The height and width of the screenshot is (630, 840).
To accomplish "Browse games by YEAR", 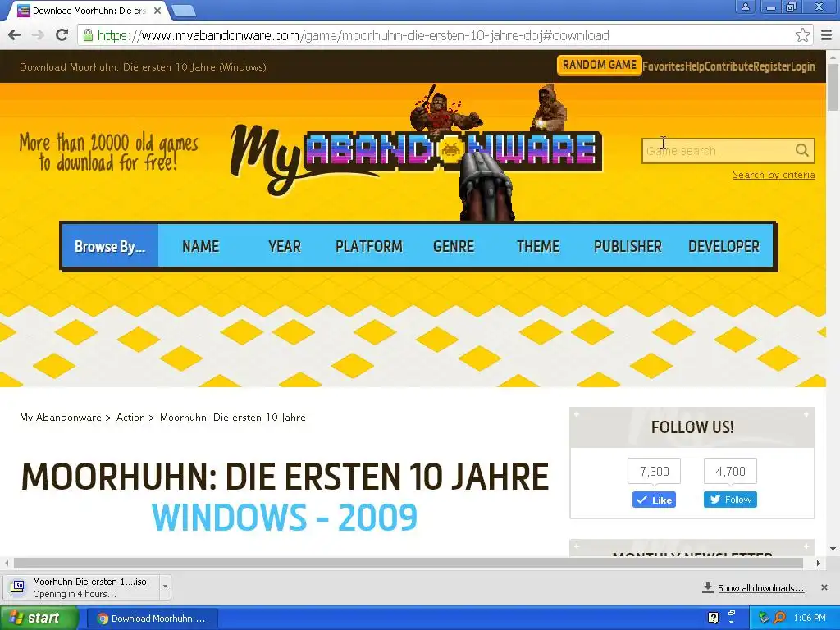I will pyautogui.click(x=285, y=246).
